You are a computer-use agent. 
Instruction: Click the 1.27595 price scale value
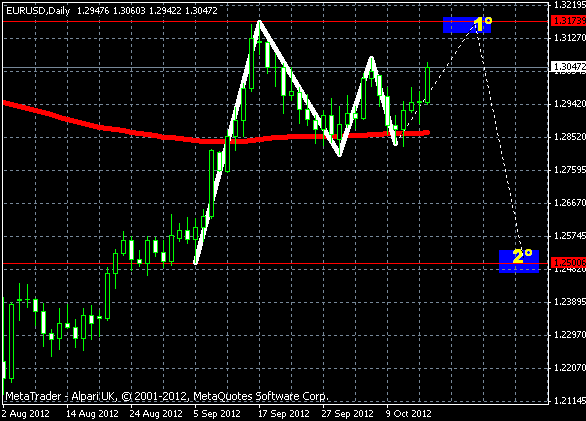click(x=570, y=170)
